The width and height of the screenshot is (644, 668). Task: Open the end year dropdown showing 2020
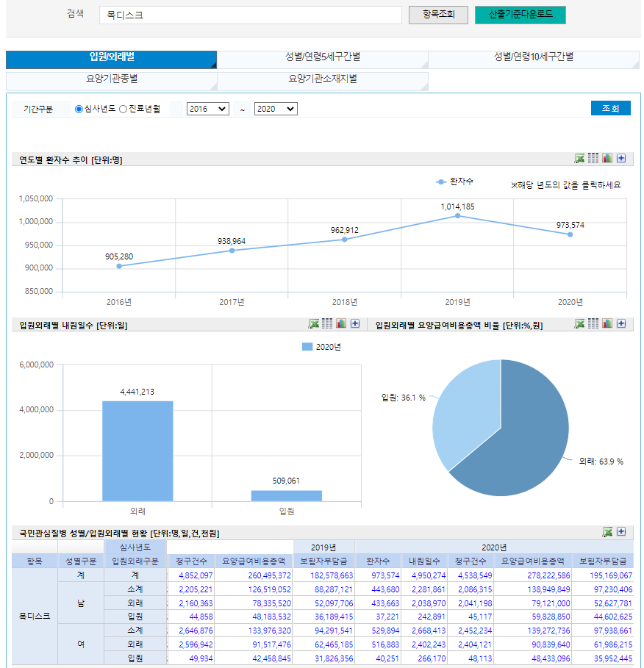coord(276,109)
